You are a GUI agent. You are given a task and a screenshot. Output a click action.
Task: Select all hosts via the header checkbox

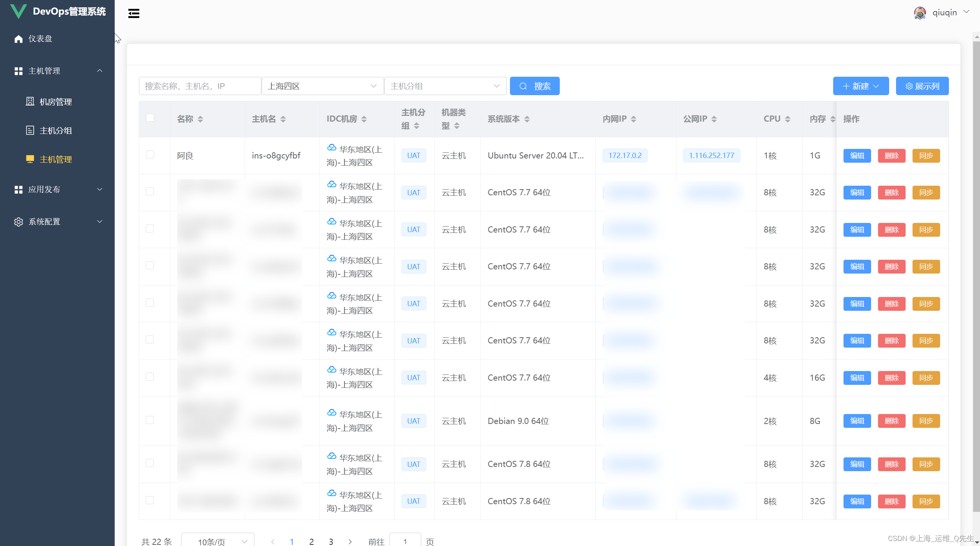(150, 118)
